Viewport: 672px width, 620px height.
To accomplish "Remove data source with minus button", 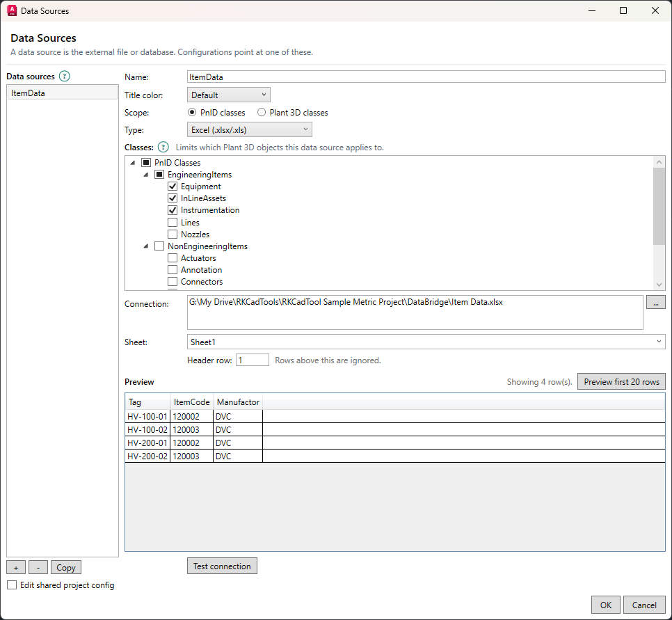I will [38, 567].
